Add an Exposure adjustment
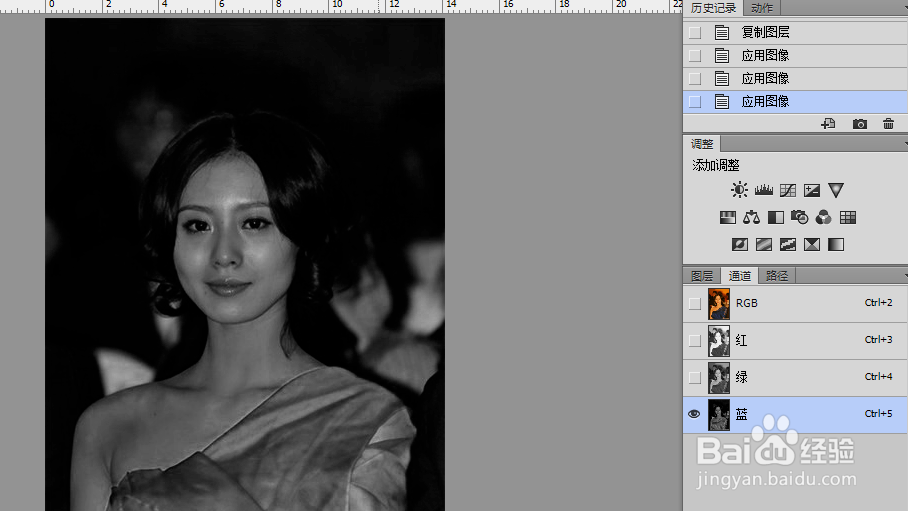Image resolution: width=908 pixels, height=511 pixels. pyautogui.click(x=812, y=190)
